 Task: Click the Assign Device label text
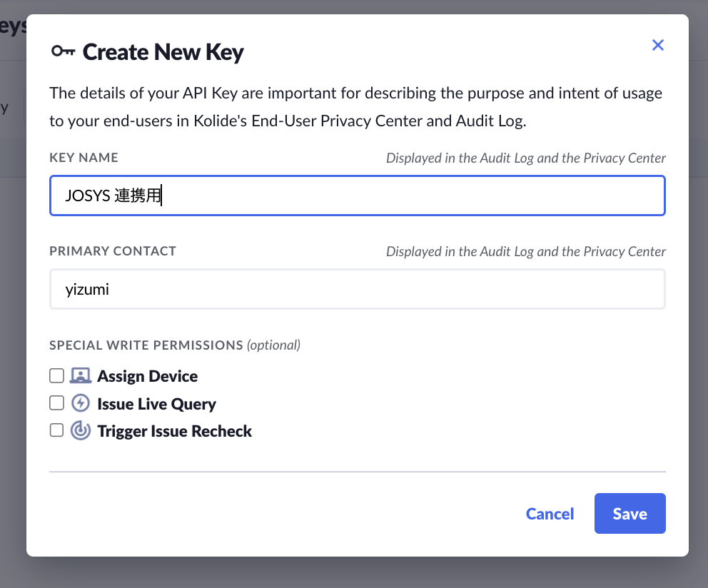point(148,376)
